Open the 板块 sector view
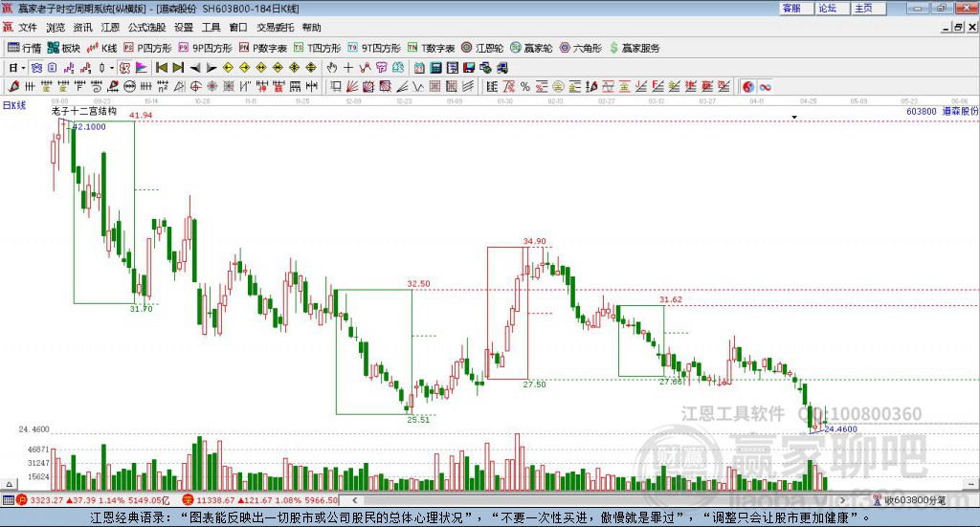Screen dimensions: 980x527 click(x=64, y=48)
